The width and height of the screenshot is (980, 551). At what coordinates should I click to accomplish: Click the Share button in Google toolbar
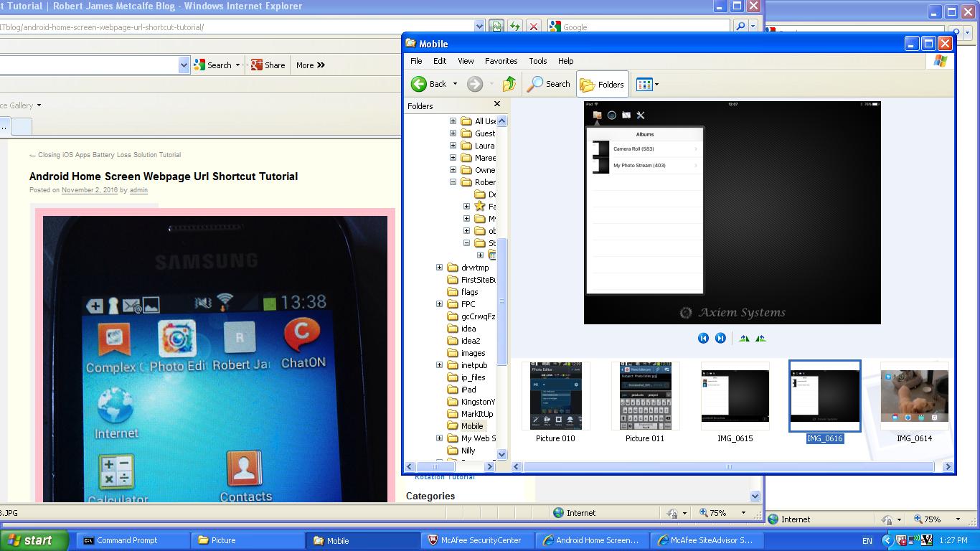click(268, 65)
